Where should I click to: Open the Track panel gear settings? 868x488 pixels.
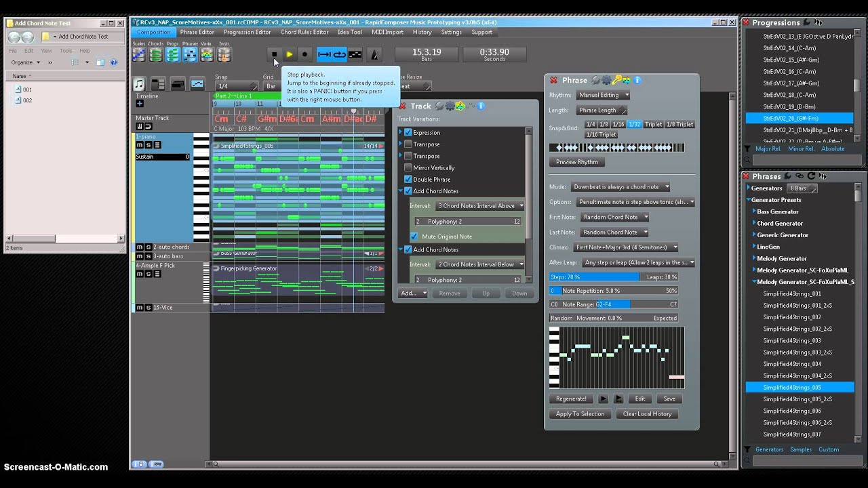coord(449,106)
